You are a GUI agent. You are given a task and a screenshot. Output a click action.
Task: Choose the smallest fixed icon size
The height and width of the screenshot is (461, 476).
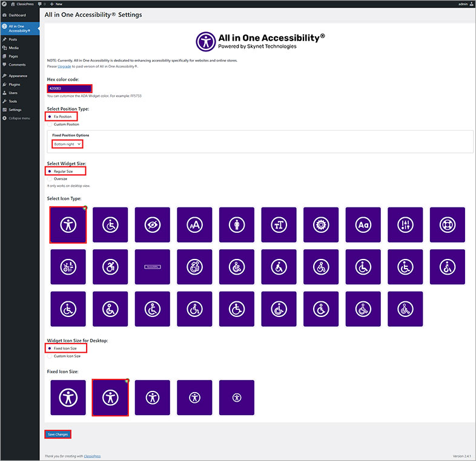pyautogui.click(x=237, y=397)
